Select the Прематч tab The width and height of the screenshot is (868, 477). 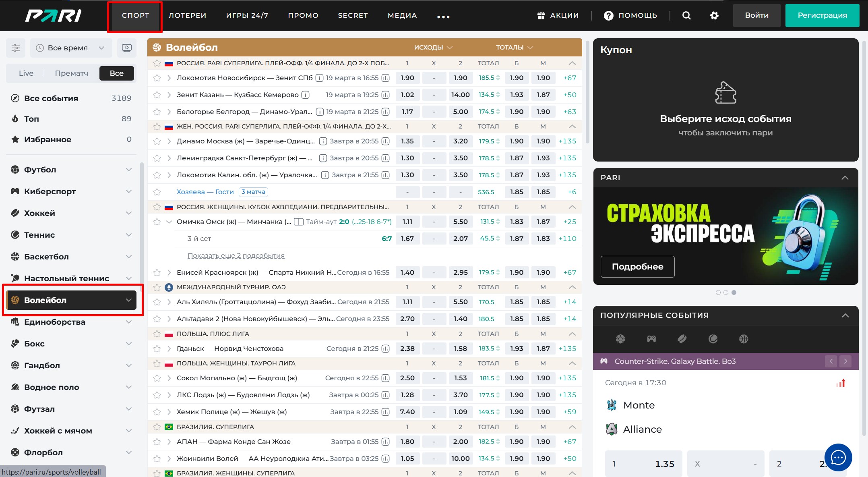[x=72, y=73]
